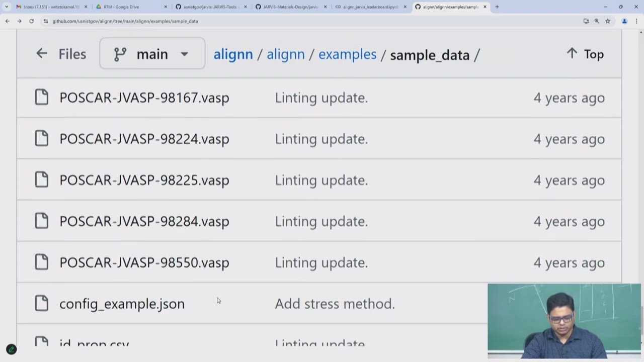Open Linting update commit for POSCAR-JVASP-98224
644x362 pixels.
click(x=321, y=139)
